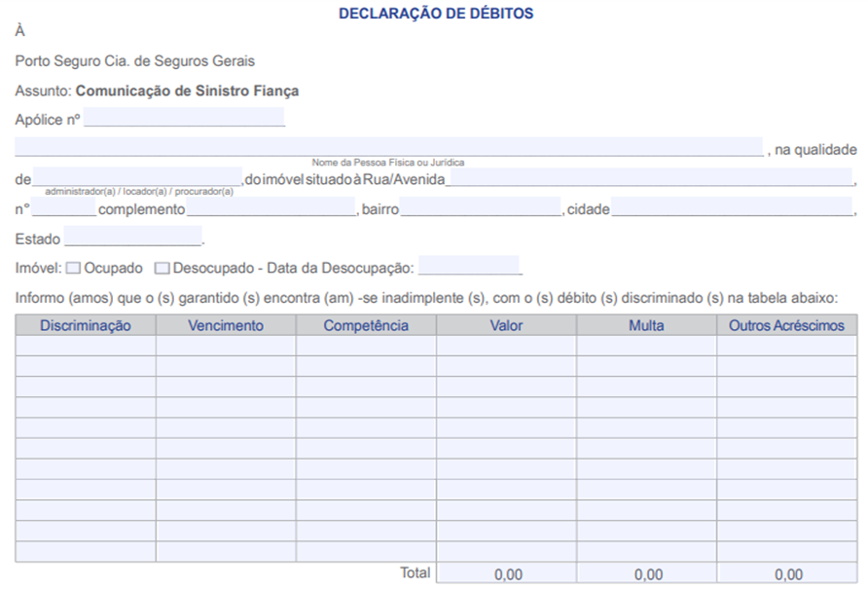Select first row cell under Multa

click(646, 346)
